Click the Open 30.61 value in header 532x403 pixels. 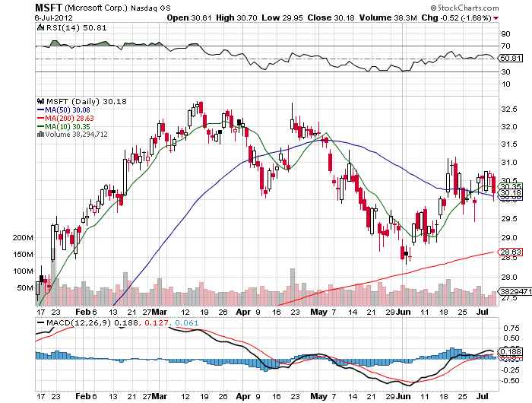189,17
